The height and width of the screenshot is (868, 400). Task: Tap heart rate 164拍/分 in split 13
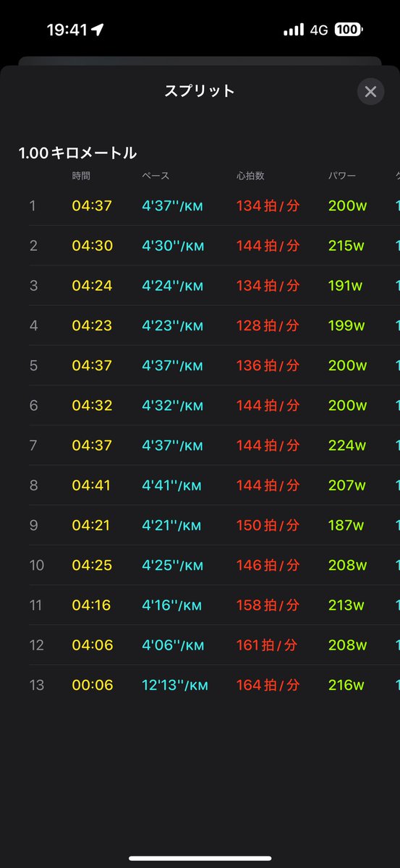[268, 685]
